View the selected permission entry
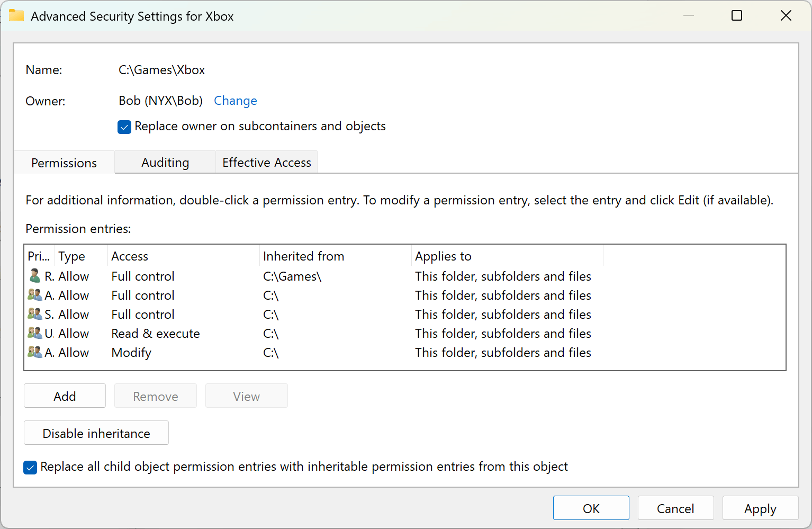812x529 pixels. (246, 396)
